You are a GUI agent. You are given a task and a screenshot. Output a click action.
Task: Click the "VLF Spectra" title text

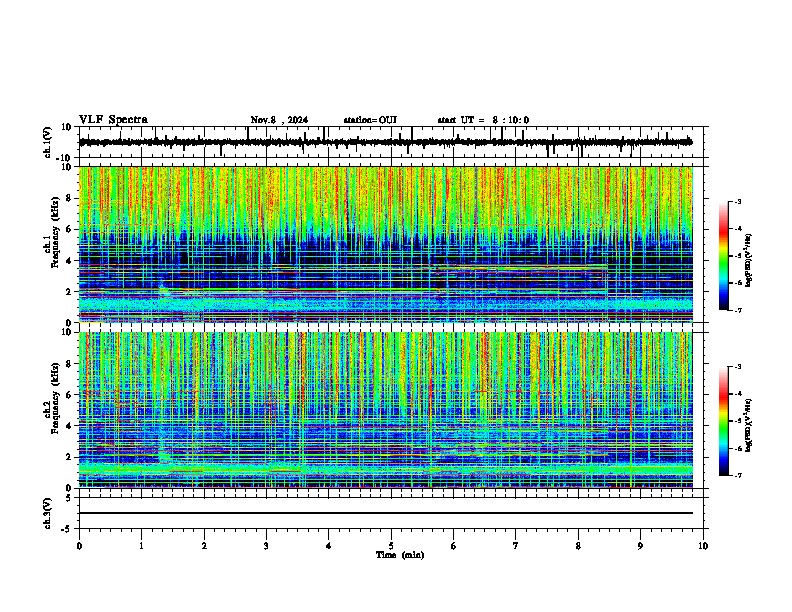click(x=113, y=120)
